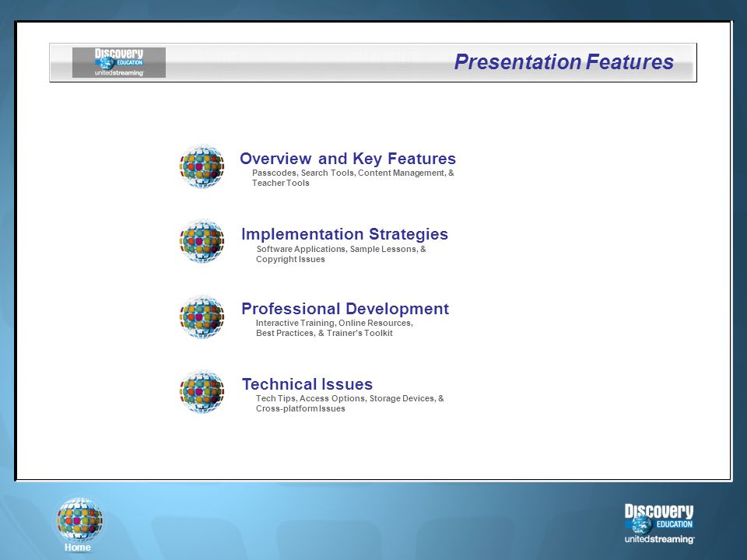Image resolution: width=747 pixels, height=560 pixels.
Task: Go to Home via the globe icon
Action: [x=79, y=520]
